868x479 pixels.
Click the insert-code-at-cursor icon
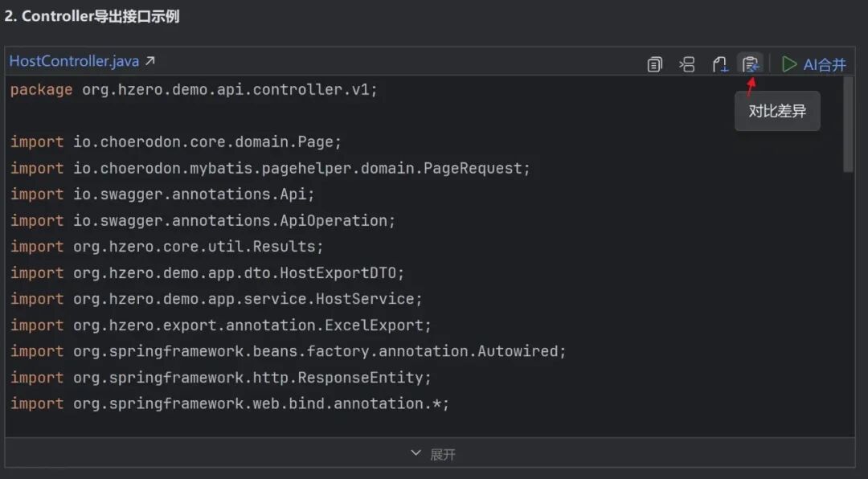tap(687, 64)
